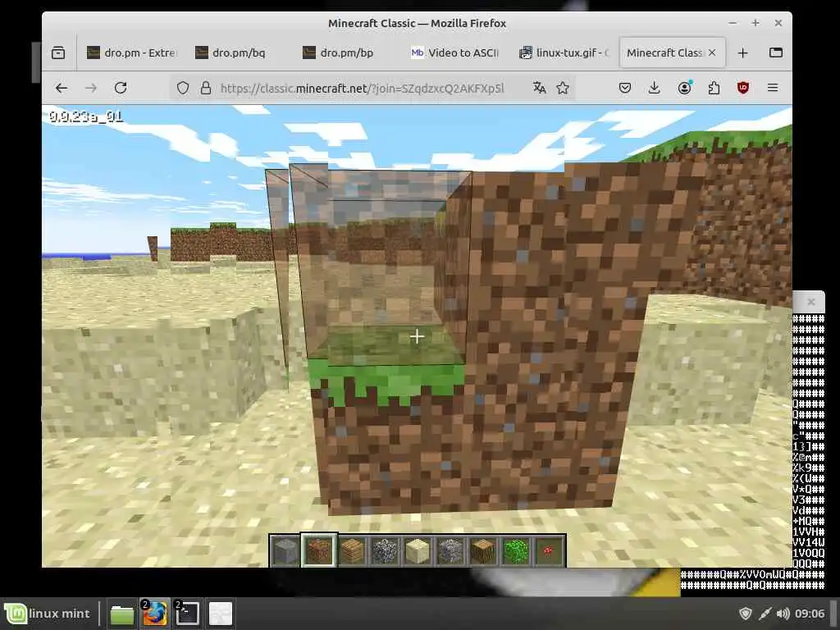Viewport: 840px width, 630px height.
Task: Bookmark this page with the star
Action: (563, 88)
